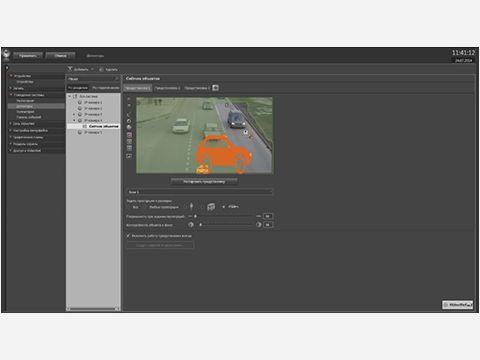This screenshot has height=360, width=480.
Task: Click the search magnifier in the tree filter
Action: (117, 79)
